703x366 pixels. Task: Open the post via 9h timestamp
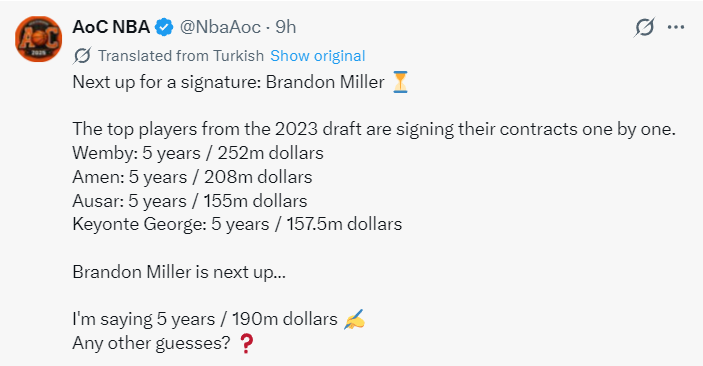pos(286,27)
